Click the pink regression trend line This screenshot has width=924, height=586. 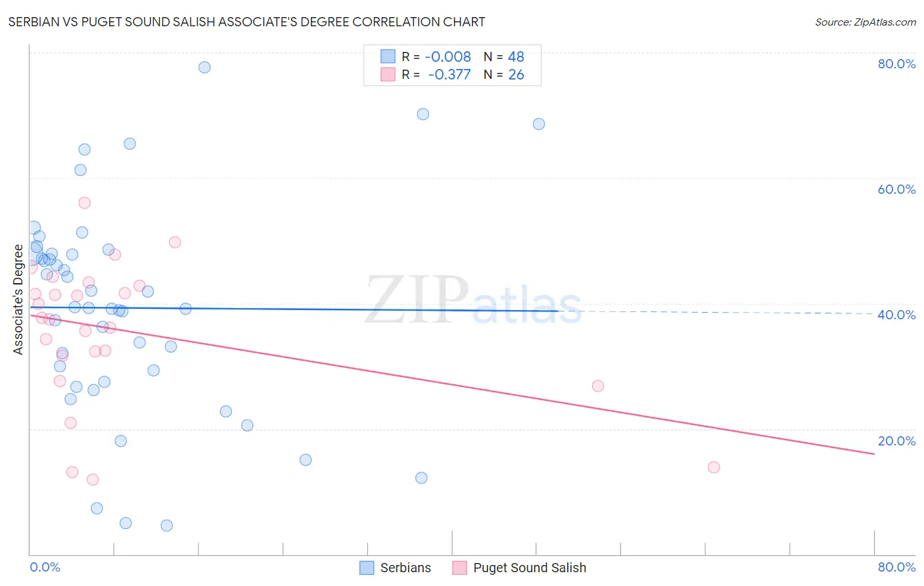(x=452, y=384)
